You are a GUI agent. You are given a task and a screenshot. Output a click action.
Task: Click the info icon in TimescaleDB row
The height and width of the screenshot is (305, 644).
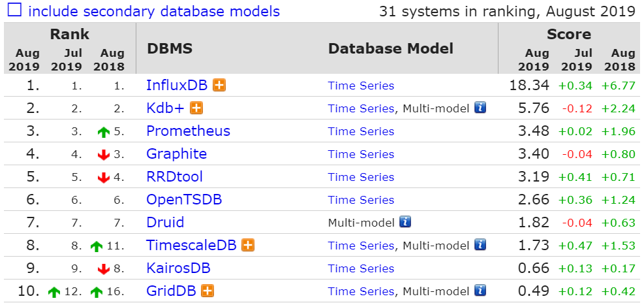(x=480, y=245)
